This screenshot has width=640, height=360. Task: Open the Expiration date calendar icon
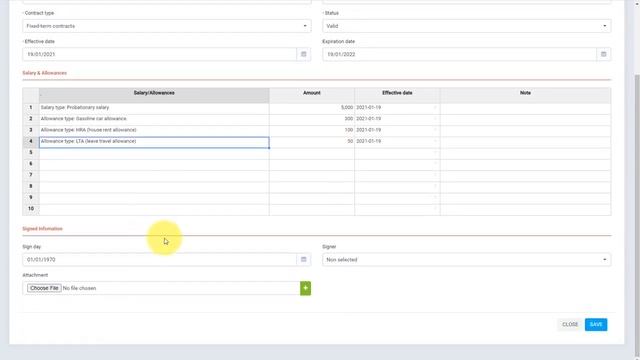(x=603, y=54)
